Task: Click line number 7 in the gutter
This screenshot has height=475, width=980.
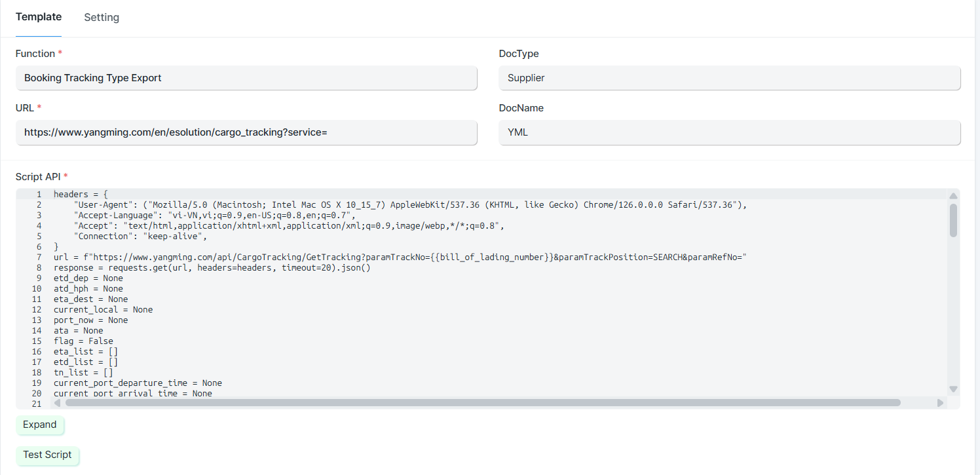Action: point(39,257)
